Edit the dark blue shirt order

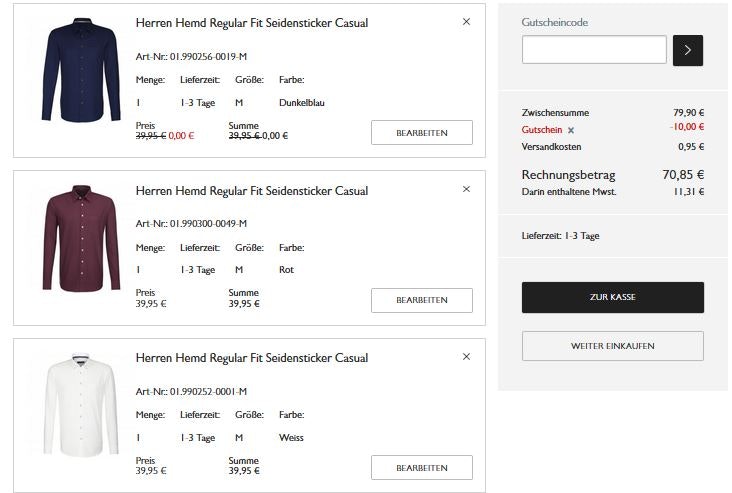pyautogui.click(x=421, y=133)
